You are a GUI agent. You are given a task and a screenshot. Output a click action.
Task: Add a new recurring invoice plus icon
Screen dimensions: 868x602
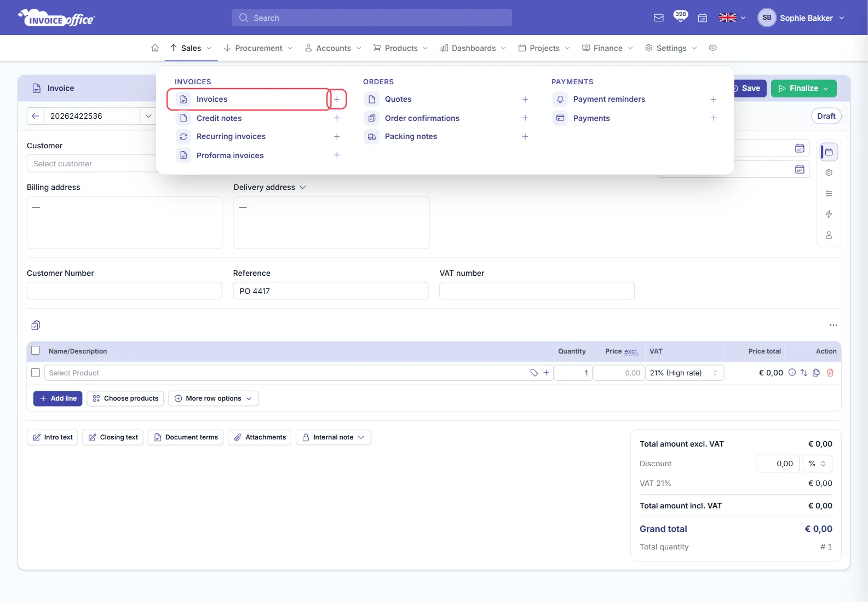point(337,136)
